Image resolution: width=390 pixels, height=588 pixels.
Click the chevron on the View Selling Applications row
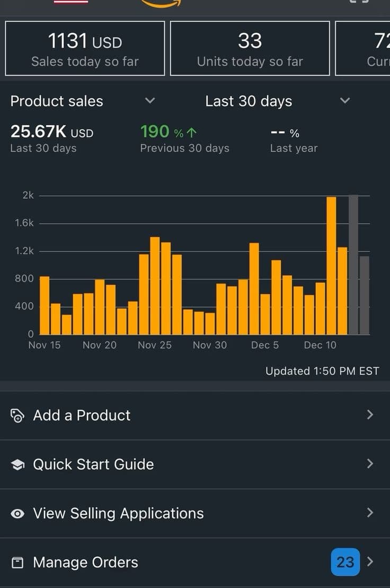pos(370,513)
